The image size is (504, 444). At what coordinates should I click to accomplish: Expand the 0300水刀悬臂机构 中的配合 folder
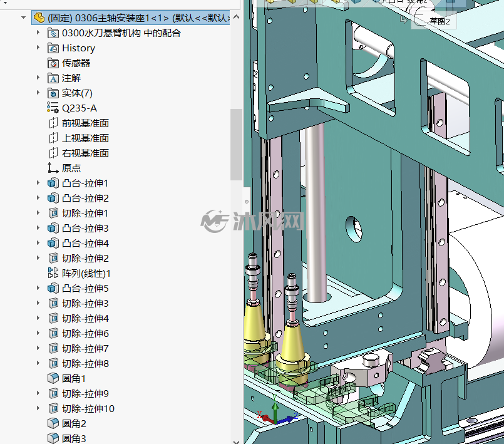38,33
